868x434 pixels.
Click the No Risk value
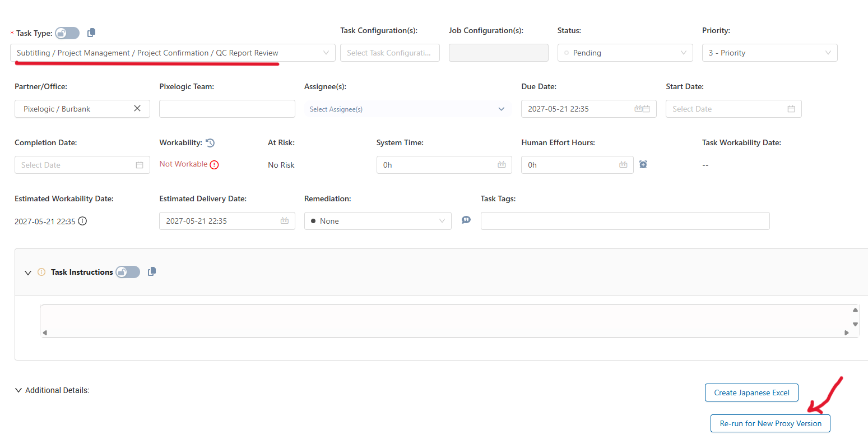[281, 165]
